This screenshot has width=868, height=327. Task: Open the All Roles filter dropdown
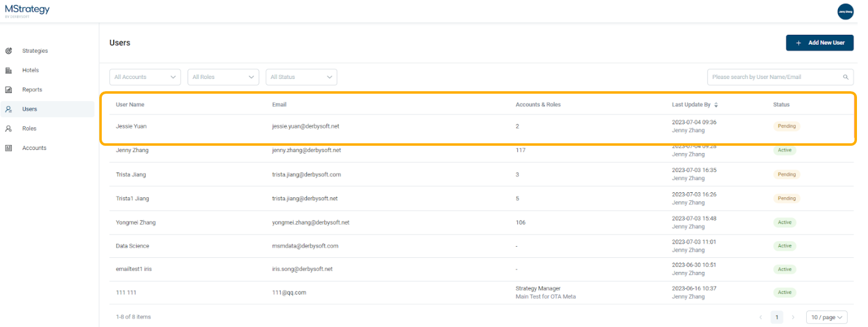(x=223, y=77)
